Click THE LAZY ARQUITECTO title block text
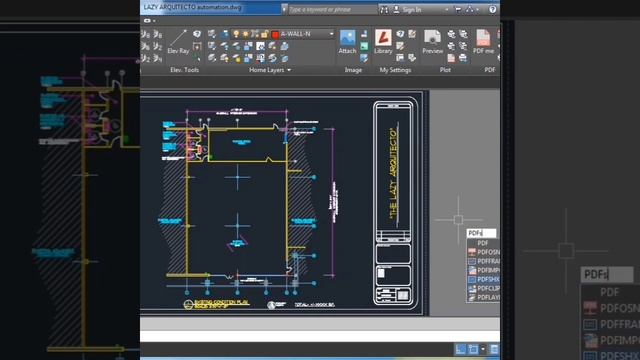Screen dimensions: 640x360 [393, 173]
